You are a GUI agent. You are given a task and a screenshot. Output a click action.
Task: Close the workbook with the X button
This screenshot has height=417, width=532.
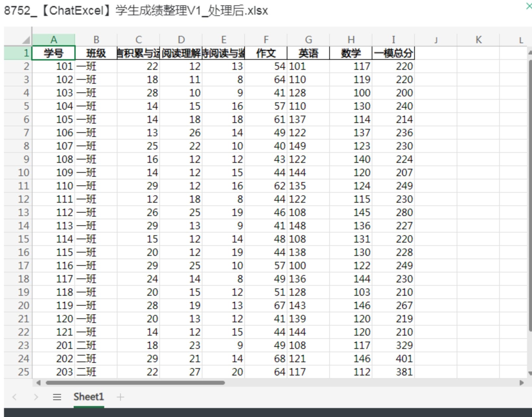point(528,6)
